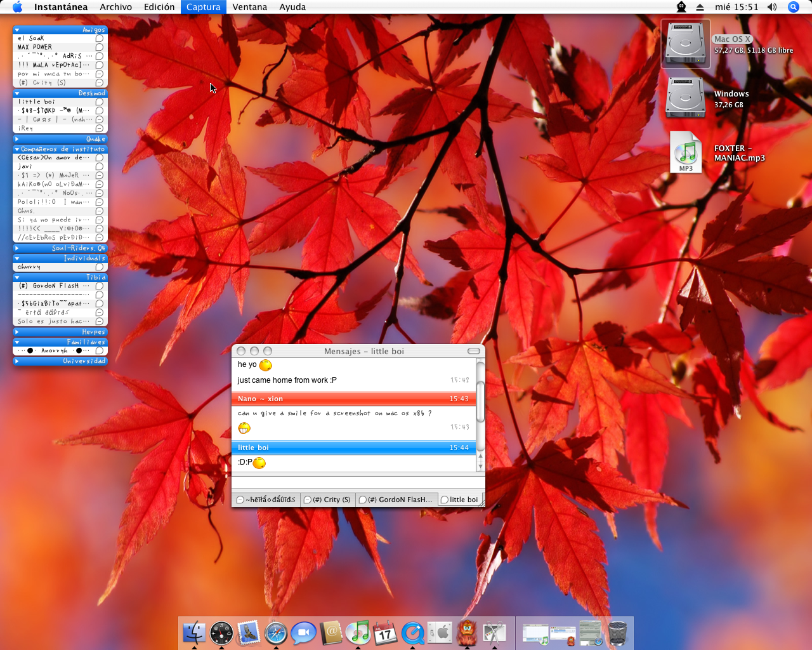Open Spotlight search icon
812x650 pixels.
793,7
